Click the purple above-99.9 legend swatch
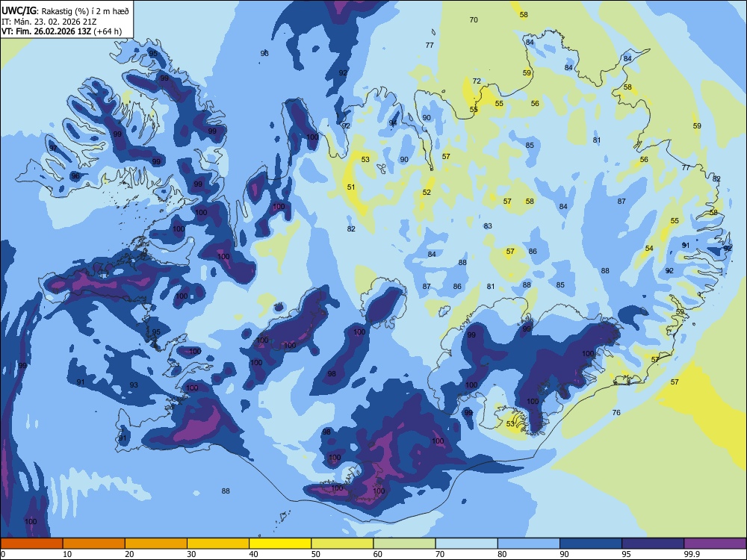747x560 pixels. click(x=715, y=544)
